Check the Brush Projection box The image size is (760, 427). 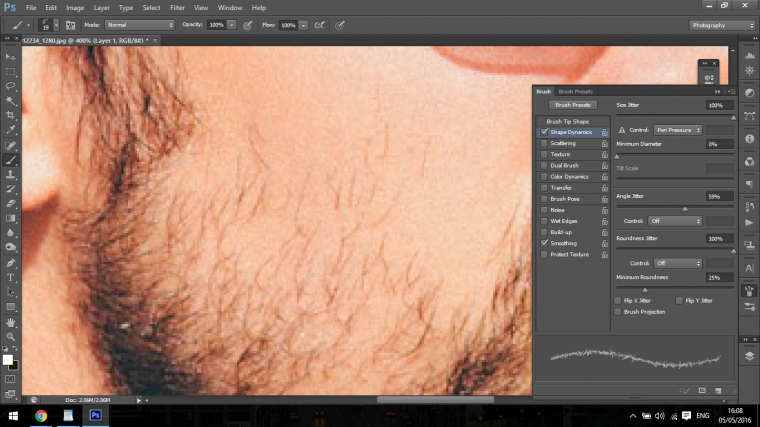618,312
